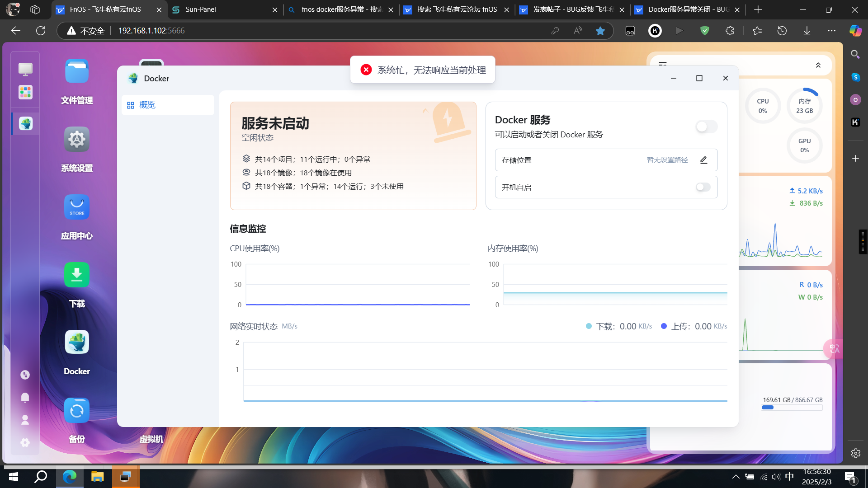
Task: Open File Explorer from taskbar
Action: 97,477
